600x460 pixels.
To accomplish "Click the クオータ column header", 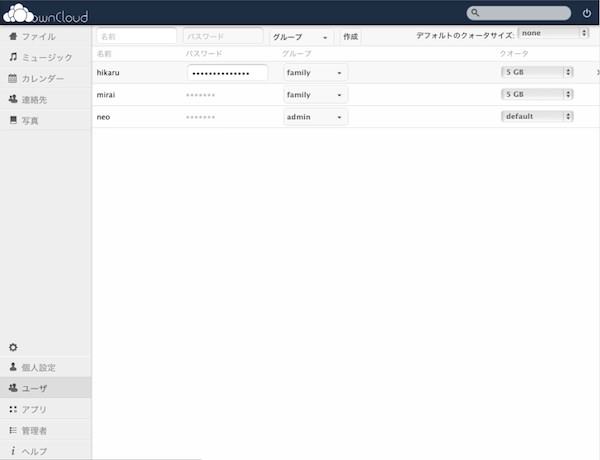I will [x=514, y=53].
